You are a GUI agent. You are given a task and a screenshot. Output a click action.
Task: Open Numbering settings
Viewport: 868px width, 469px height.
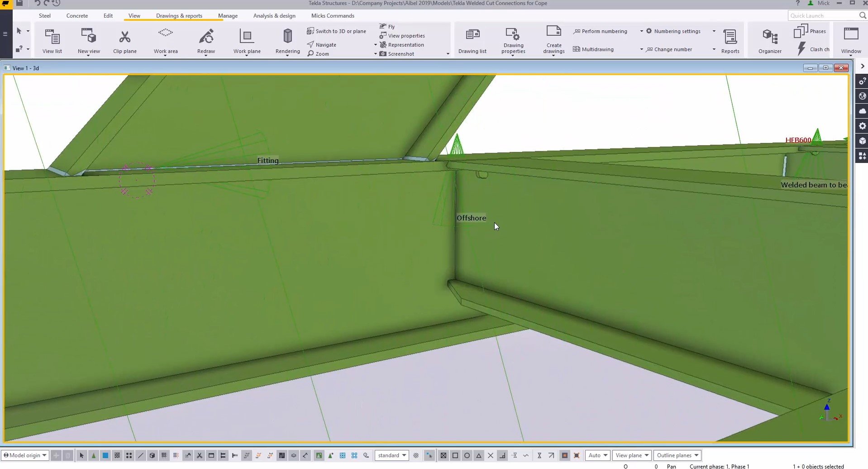[x=674, y=31]
